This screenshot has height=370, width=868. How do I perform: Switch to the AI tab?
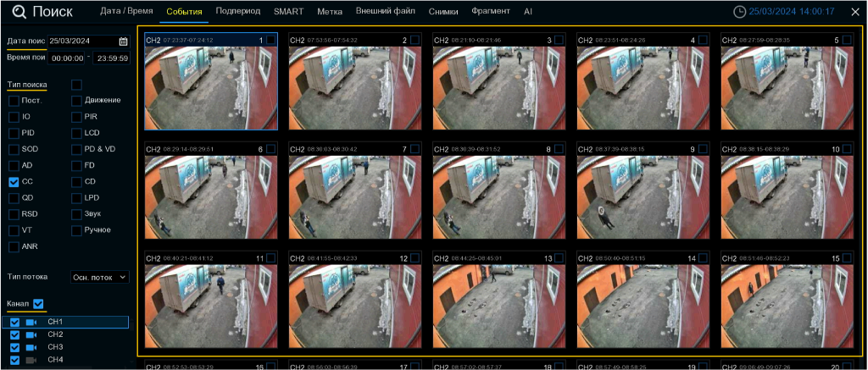click(528, 12)
